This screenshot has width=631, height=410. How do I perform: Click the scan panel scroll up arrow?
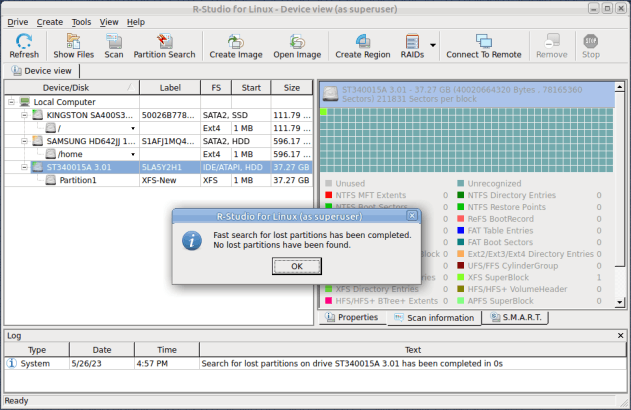pos(620,87)
